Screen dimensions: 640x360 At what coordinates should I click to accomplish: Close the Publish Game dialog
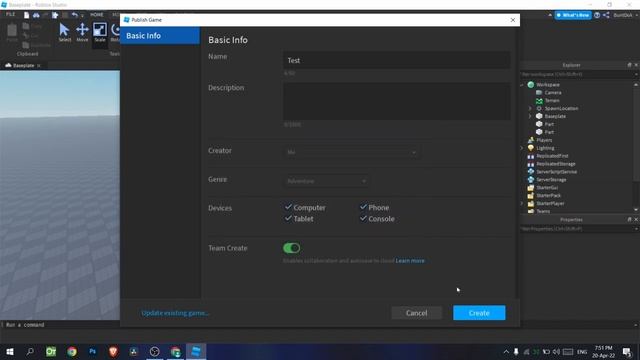point(513,20)
